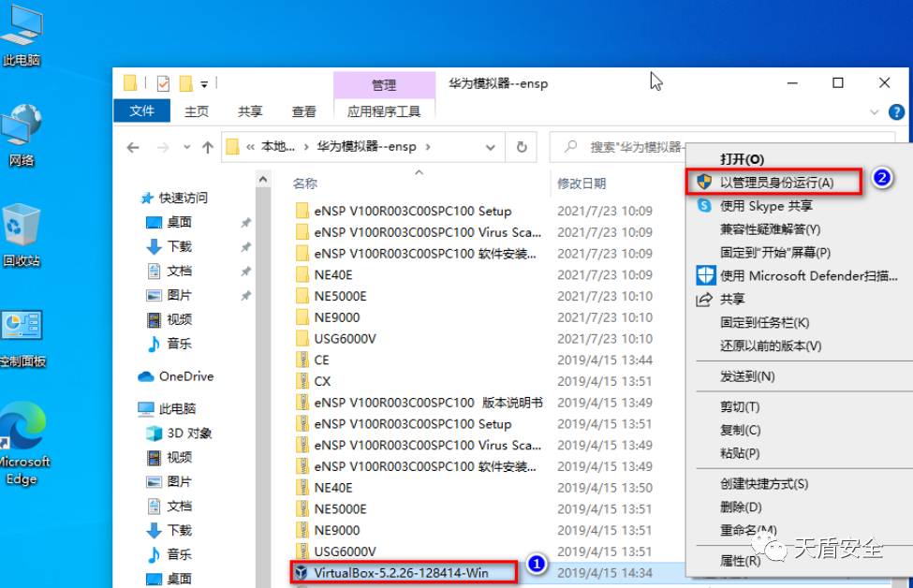The image size is (913, 588).
Task: Click the Properties quick access toolbar icon
Action: tap(163, 84)
